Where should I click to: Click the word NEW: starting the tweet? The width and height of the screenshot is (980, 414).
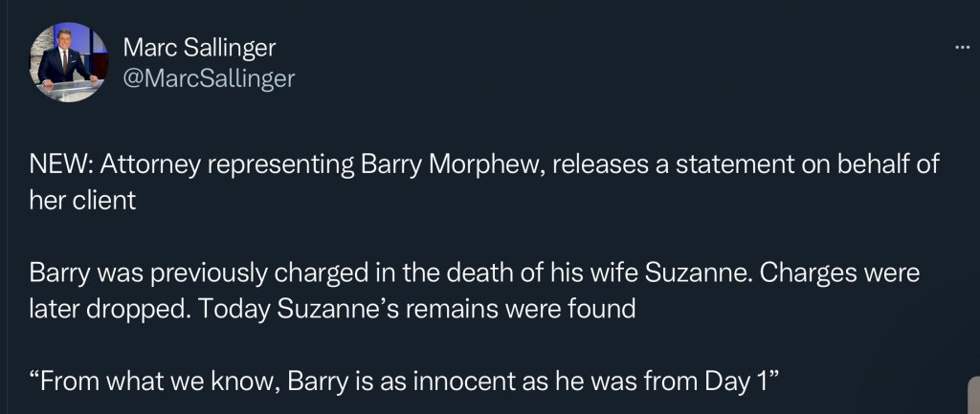point(57,165)
